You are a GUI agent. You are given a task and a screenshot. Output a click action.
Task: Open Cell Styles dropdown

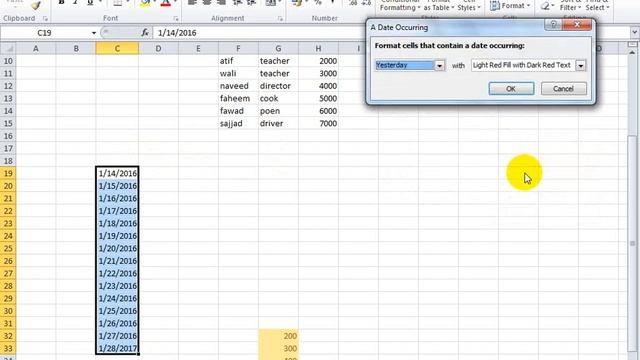[469, 6]
